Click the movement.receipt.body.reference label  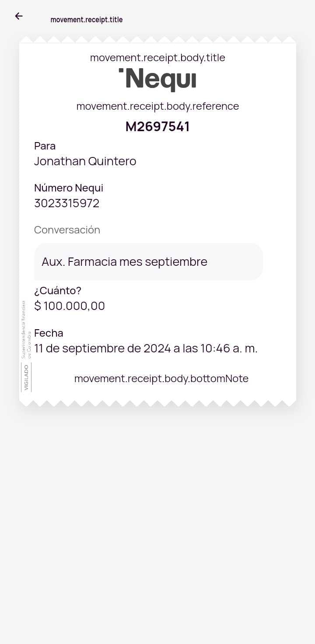pos(157,106)
